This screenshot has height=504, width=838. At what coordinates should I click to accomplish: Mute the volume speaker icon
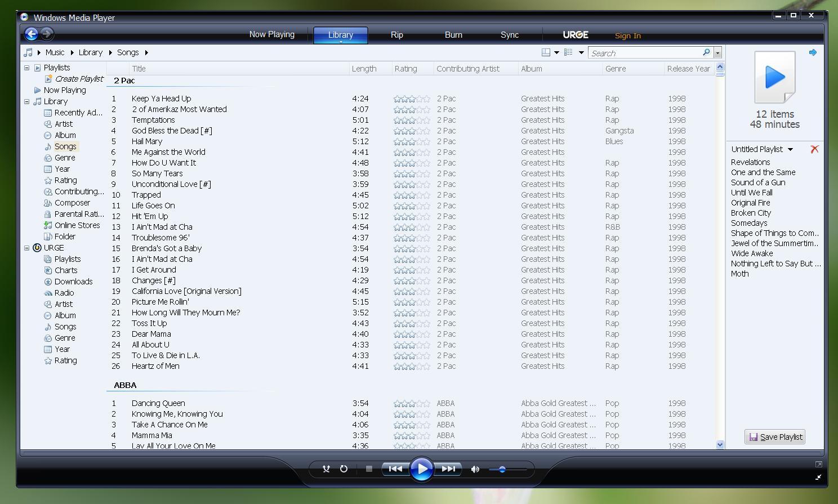click(x=475, y=469)
